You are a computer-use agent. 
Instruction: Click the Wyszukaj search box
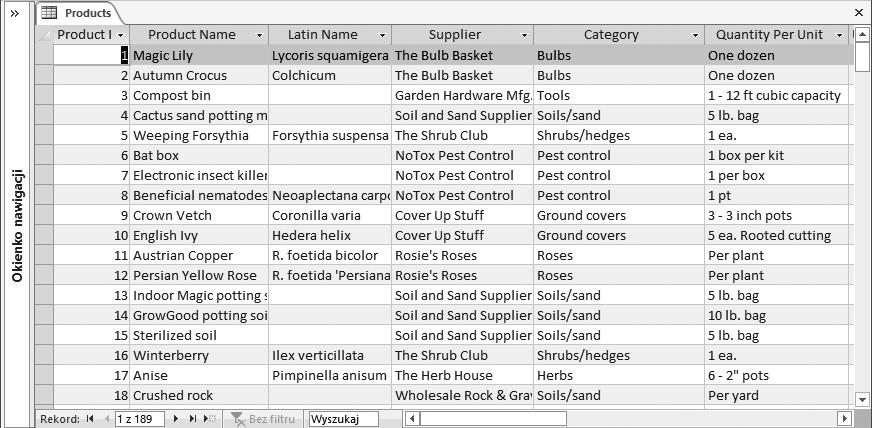coord(344,419)
